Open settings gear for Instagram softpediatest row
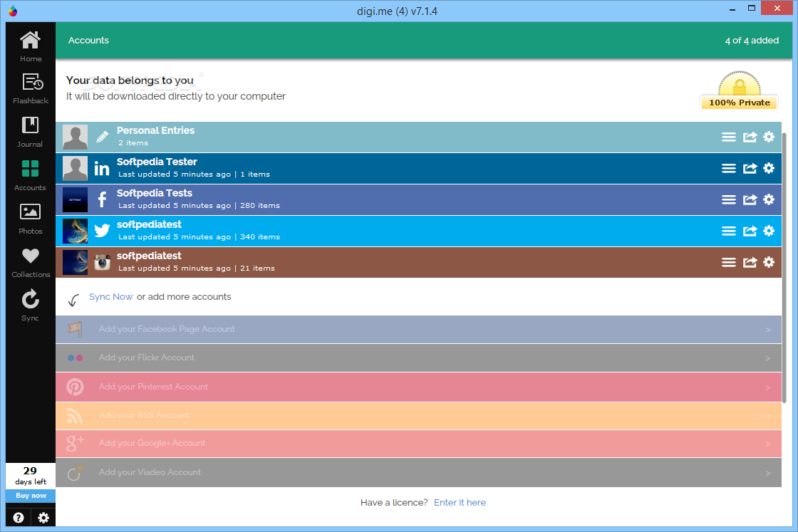Screen dimensions: 798x532 click(769, 262)
